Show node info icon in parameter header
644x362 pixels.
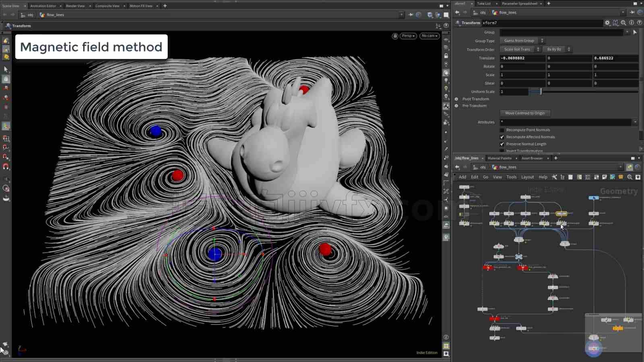click(632, 23)
